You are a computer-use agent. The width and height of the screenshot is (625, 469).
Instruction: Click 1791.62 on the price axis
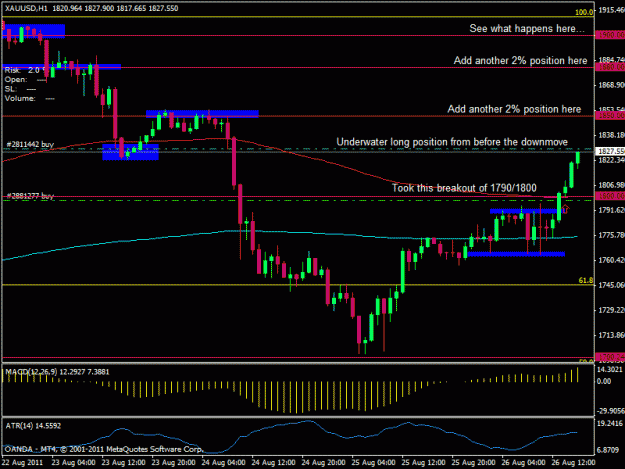tap(611, 210)
